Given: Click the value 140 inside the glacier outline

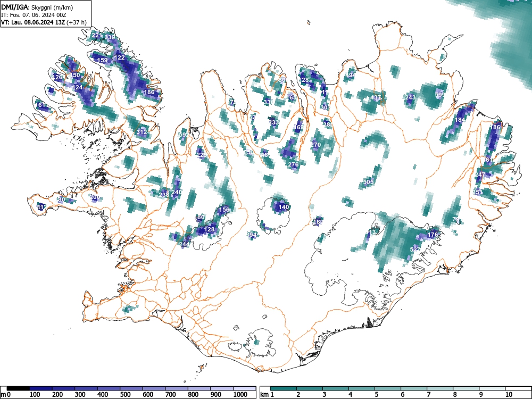Looking at the screenshot, I should click(284, 207).
